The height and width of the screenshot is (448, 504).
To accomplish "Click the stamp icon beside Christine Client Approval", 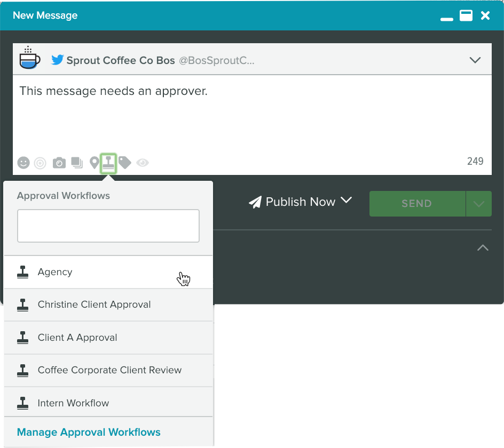I will pos(22,305).
